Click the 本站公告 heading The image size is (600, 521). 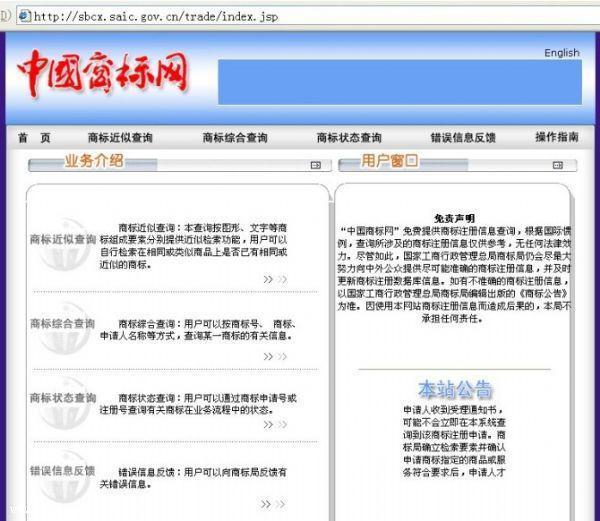coord(455,389)
